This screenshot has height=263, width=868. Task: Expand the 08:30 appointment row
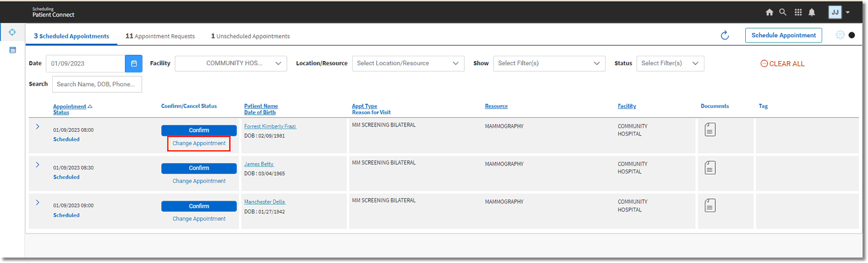(37, 164)
